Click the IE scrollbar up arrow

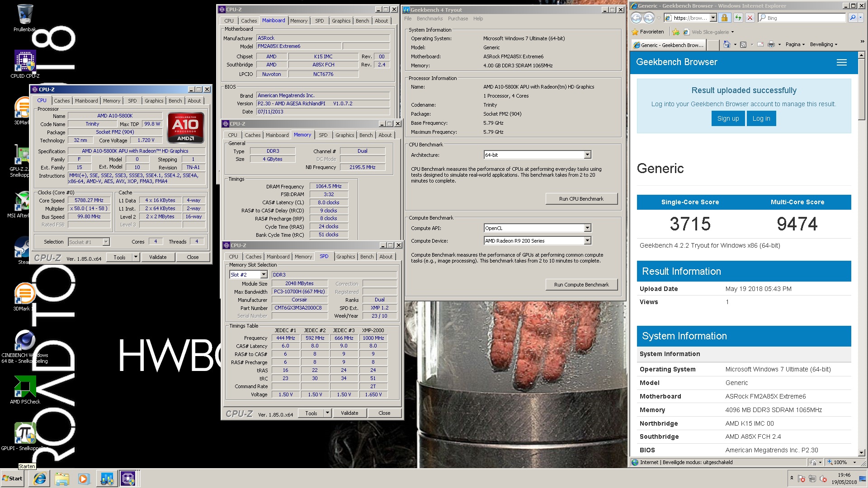[861, 54]
